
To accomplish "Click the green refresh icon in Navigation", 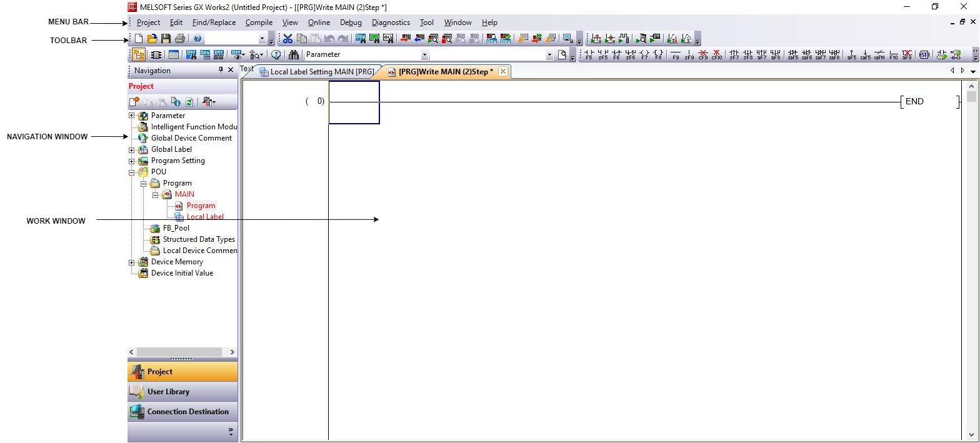I will click(x=189, y=102).
